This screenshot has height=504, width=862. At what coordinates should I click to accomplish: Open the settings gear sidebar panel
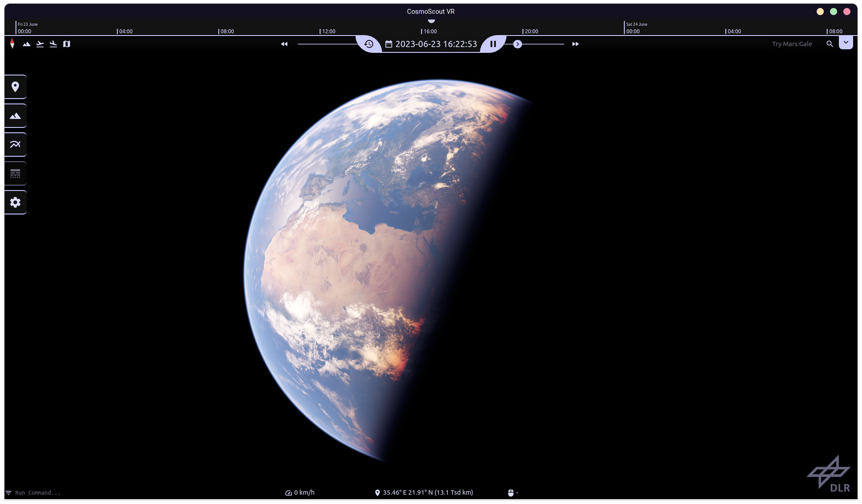tap(16, 202)
